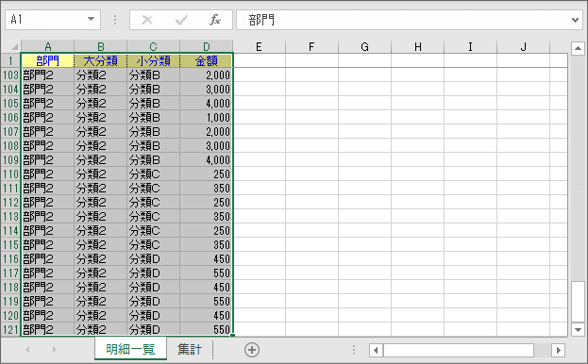Click the Enter checkmark icon in formula bar
This screenshot has height=364, width=588.
181,20
